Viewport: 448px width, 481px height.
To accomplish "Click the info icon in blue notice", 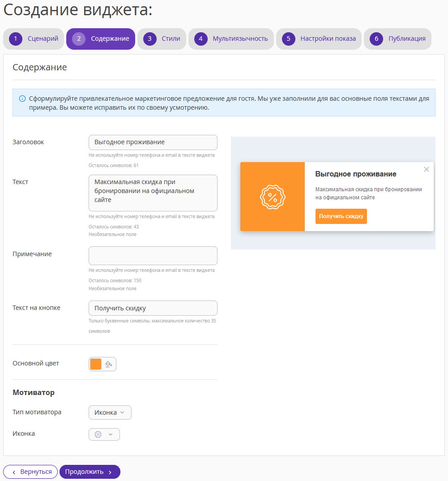I will pos(22,99).
